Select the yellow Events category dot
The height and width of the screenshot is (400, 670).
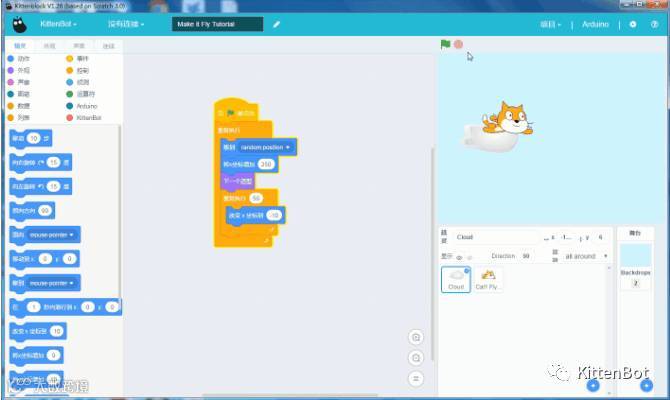pyautogui.click(x=70, y=58)
